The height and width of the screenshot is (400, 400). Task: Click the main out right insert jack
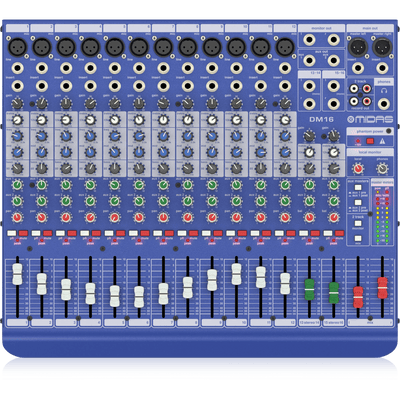(382, 69)
